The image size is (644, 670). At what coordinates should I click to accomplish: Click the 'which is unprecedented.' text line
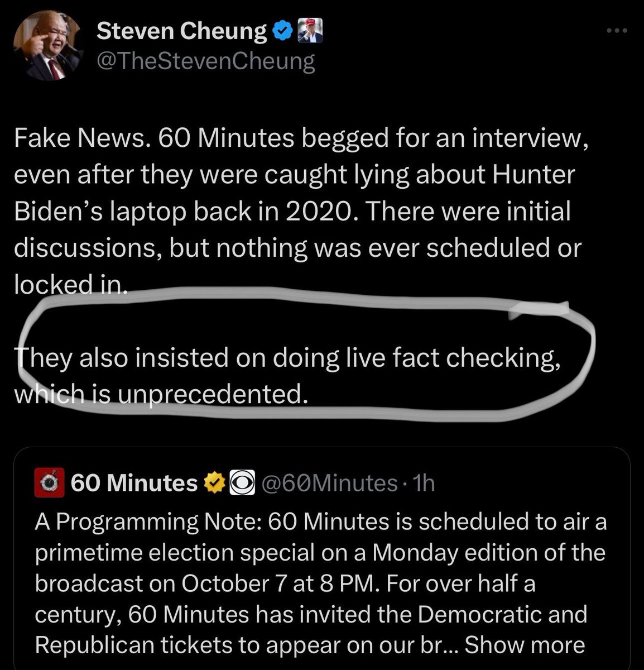(160, 395)
